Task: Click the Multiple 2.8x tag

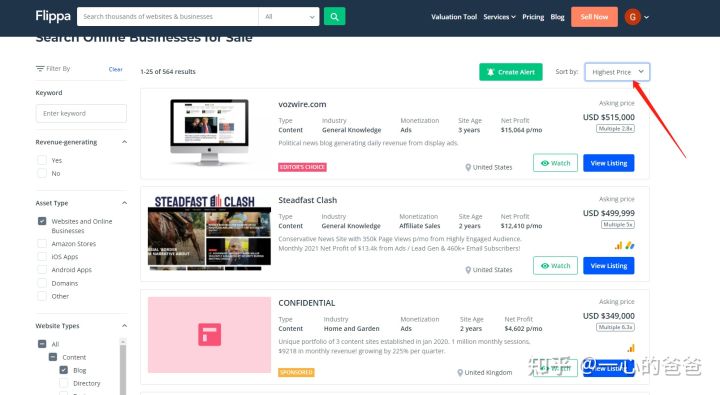Action: (615, 129)
